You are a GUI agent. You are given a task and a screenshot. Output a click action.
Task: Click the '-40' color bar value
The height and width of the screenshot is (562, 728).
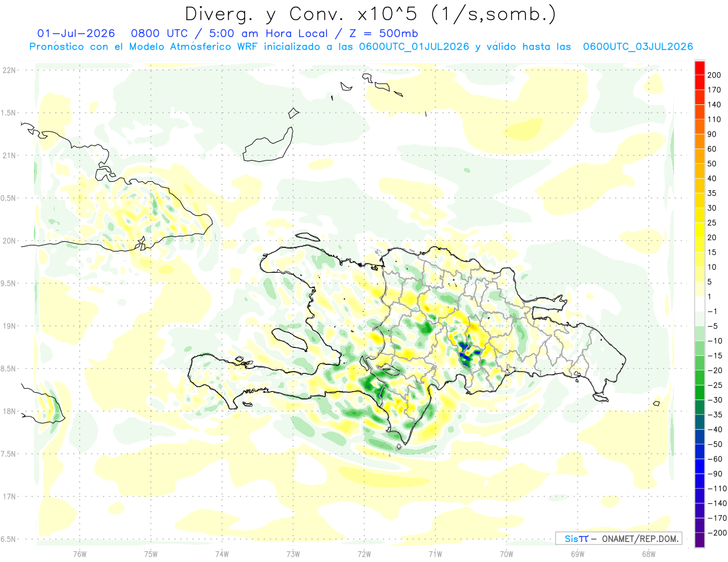pyautogui.click(x=715, y=429)
